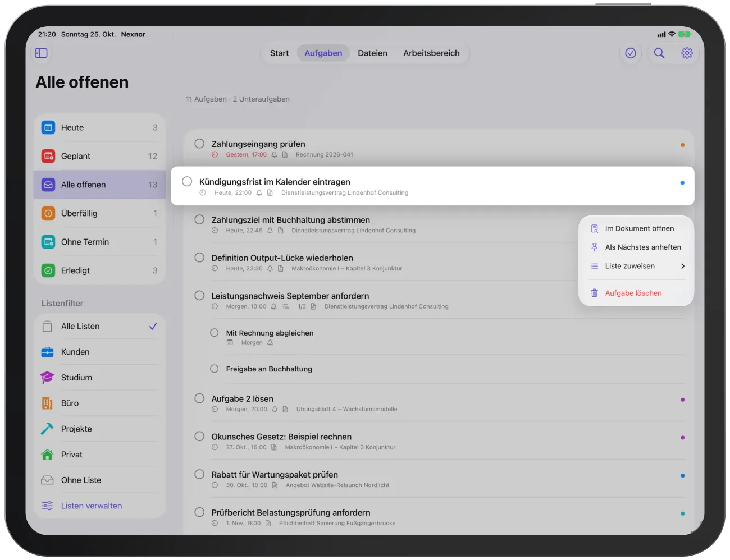
Task: Mark Zahlungseingang prüfen as done
Action: pyautogui.click(x=199, y=144)
